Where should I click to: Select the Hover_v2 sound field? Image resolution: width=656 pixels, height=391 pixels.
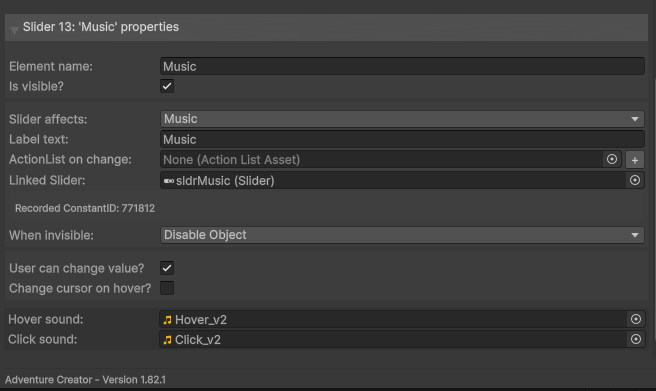click(x=393, y=319)
